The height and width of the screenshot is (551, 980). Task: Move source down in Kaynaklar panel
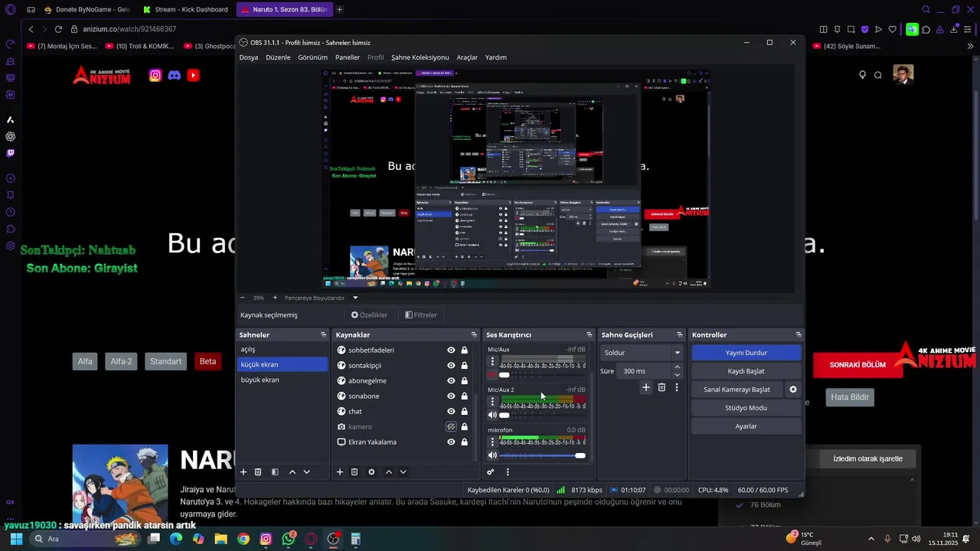tap(403, 472)
